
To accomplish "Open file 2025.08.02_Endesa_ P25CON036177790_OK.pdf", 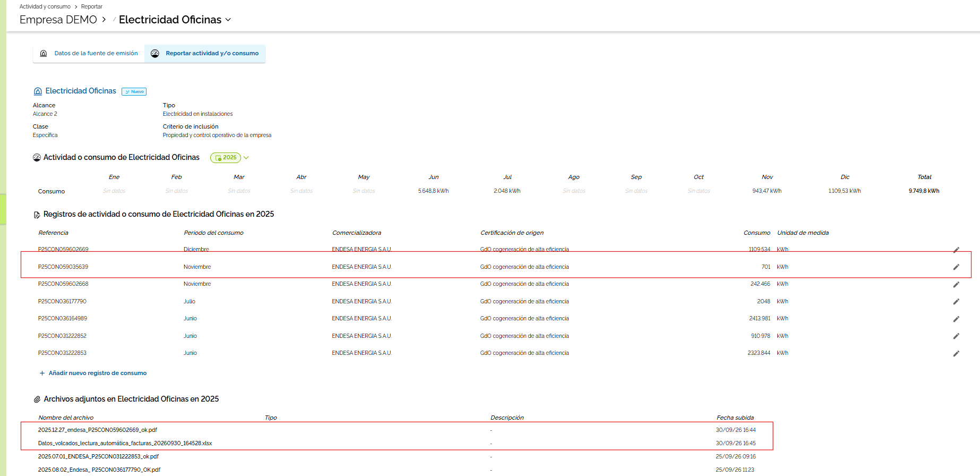I will (x=99, y=470).
